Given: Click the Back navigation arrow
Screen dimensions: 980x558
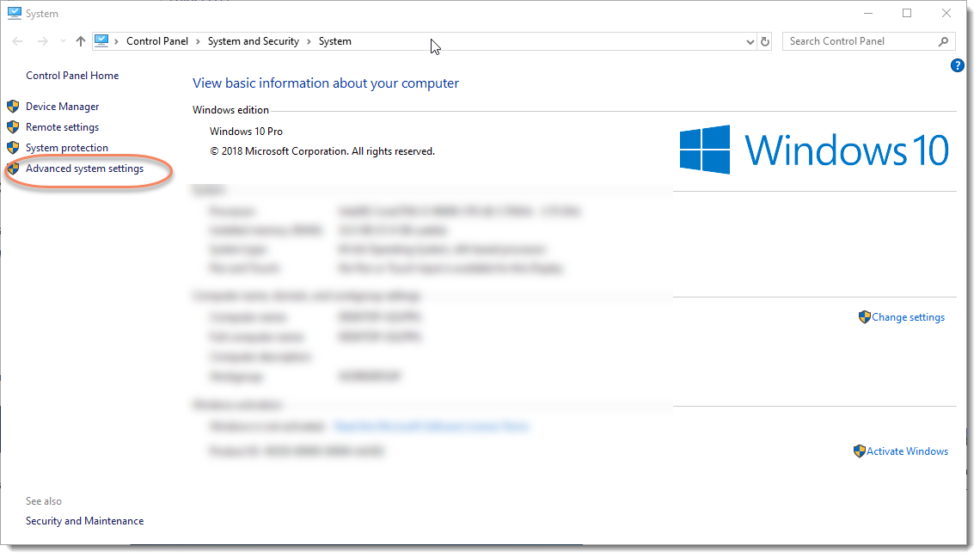Looking at the screenshot, I should tap(17, 41).
